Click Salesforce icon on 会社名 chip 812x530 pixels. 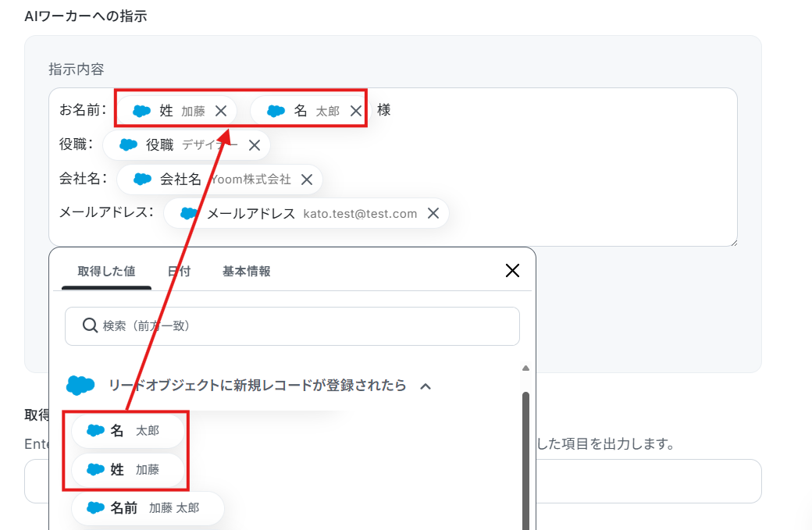(x=142, y=179)
